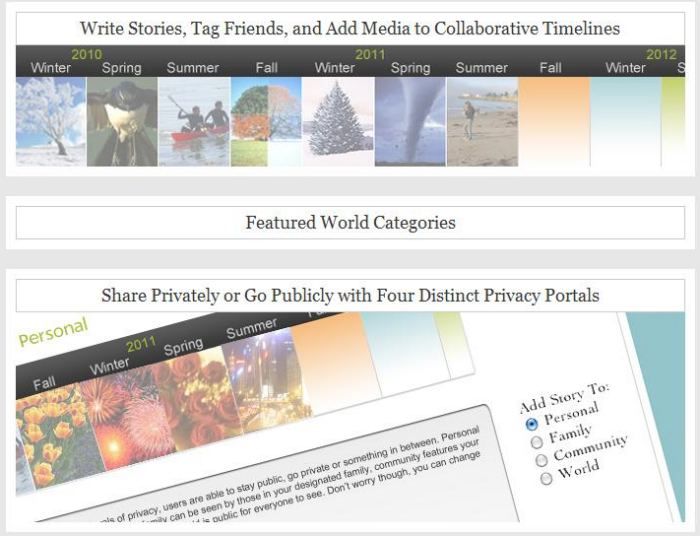Open the snowy pine Winter 2011 thumbnail
The height and width of the screenshot is (536, 700).
(338, 122)
